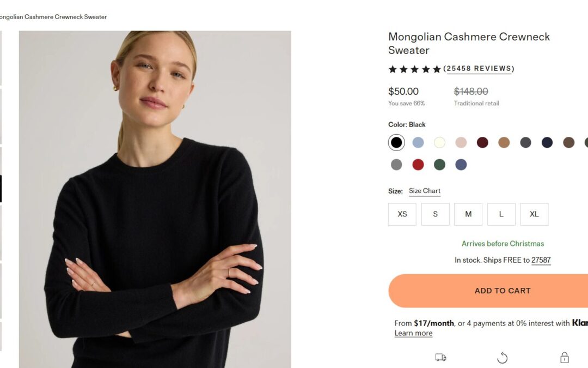Open Klarna Learn more link
Image resolution: width=588 pixels, height=368 pixels.
413,333
